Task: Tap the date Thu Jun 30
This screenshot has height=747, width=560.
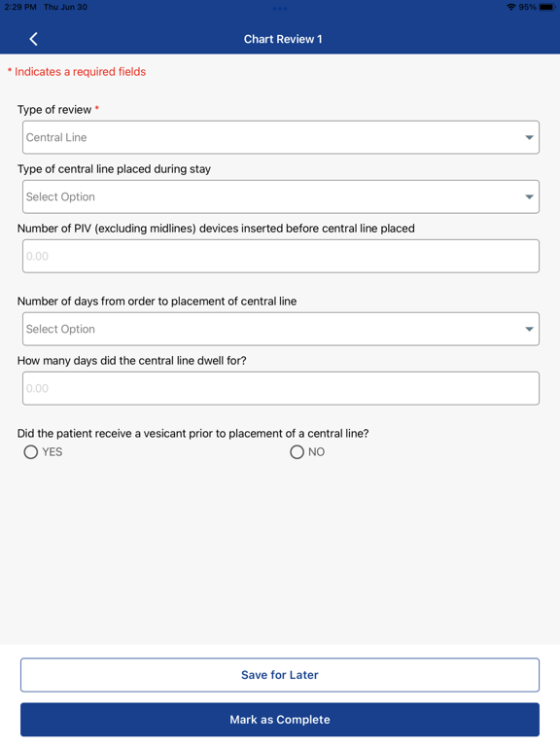Action: [x=66, y=7]
